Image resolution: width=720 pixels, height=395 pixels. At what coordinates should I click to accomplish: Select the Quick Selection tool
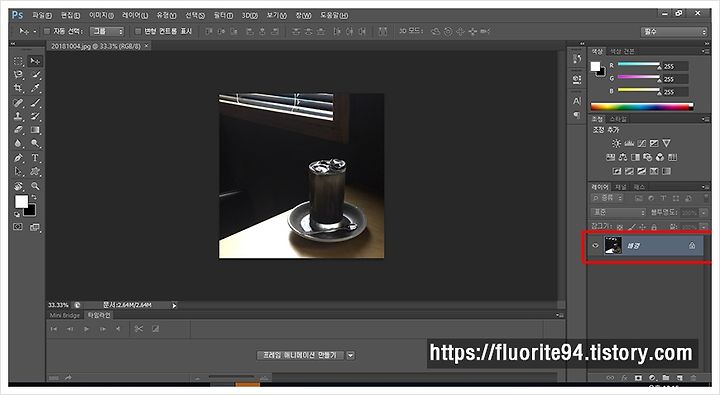[x=35, y=74]
